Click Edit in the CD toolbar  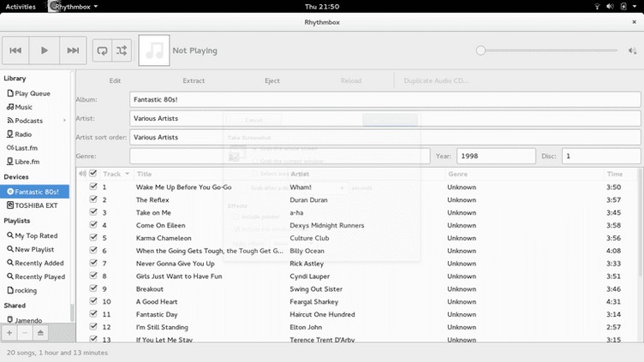pyautogui.click(x=115, y=80)
